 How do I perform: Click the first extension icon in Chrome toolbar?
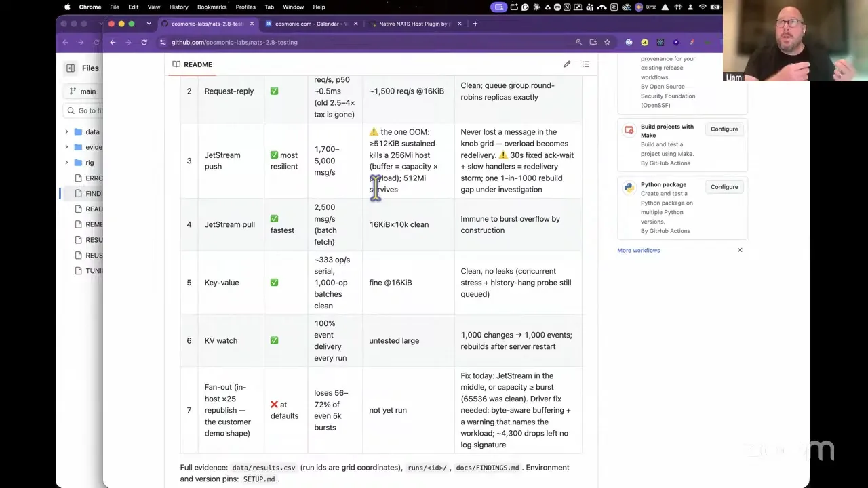tap(629, 42)
